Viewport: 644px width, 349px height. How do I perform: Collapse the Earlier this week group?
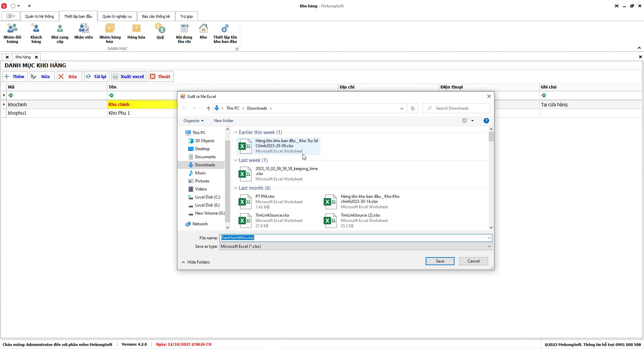[x=236, y=132]
